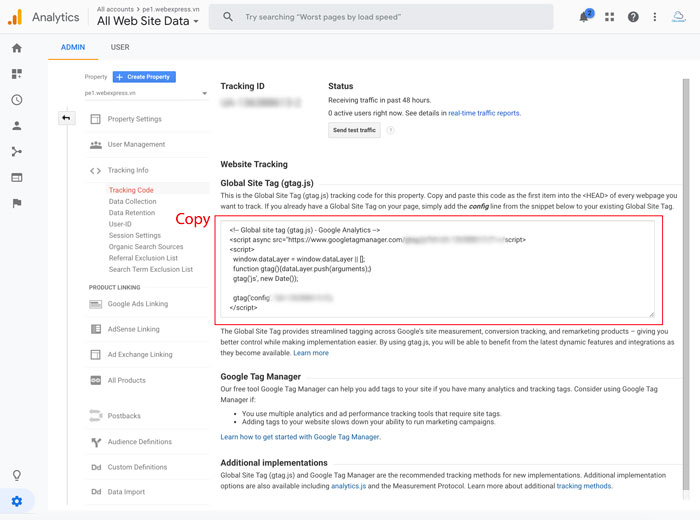Click the Send test traffic button
The height and width of the screenshot is (520, 700).
coord(354,130)
